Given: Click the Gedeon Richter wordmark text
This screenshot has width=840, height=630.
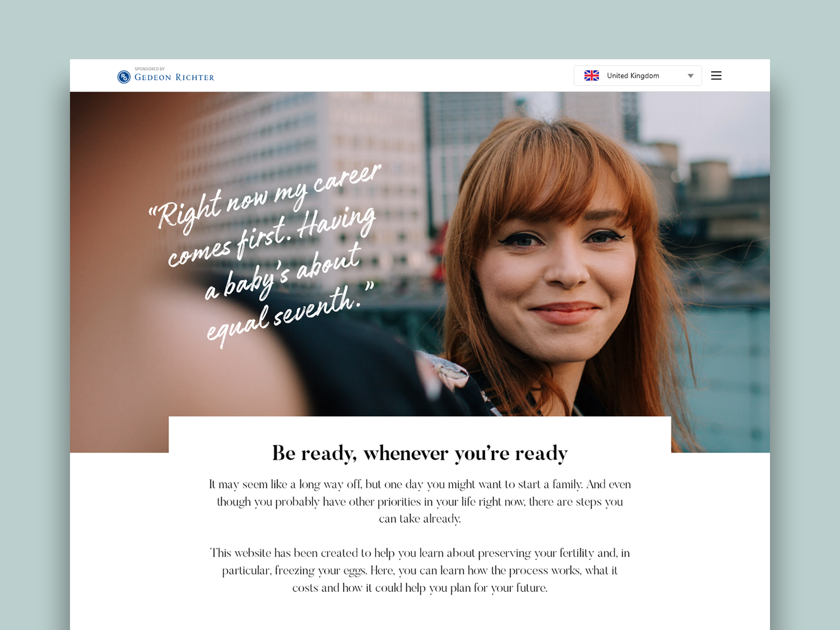Looking at the screenshot, I should (174, 77).
